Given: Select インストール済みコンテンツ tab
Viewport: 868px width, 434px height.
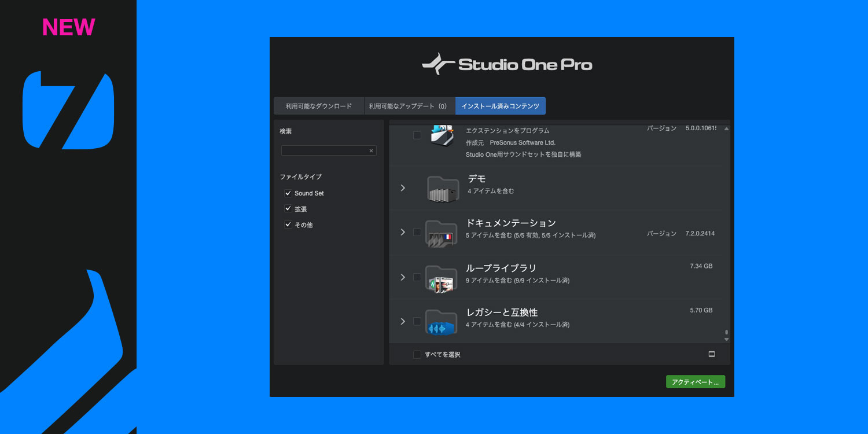Looking at the screenshot, I should coord(501,106).
